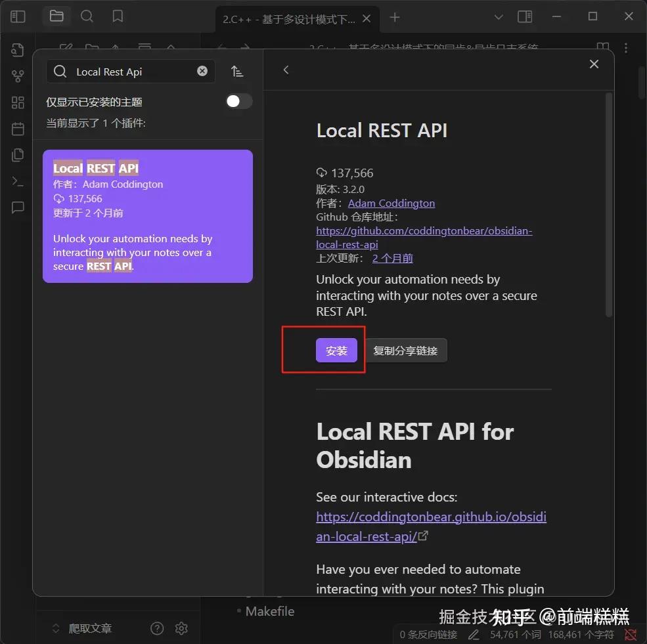The height and width of the screenshot is (644, 647).
Task: Clear the Local Rest Api search field
Action: click(202, 71)
